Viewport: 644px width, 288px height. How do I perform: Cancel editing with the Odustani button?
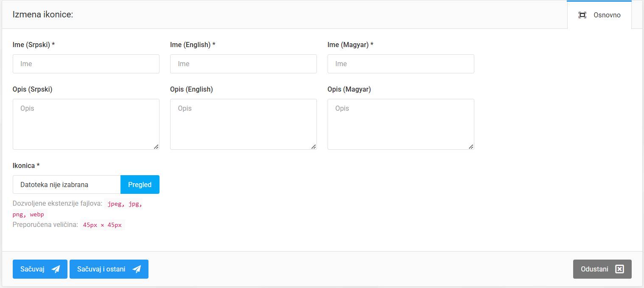coord(602,269)
